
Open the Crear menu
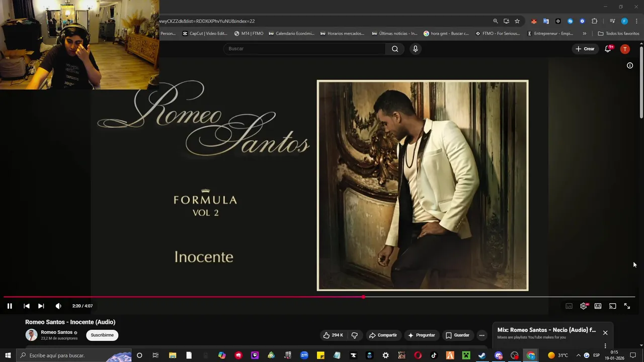[x=585, y=49]
